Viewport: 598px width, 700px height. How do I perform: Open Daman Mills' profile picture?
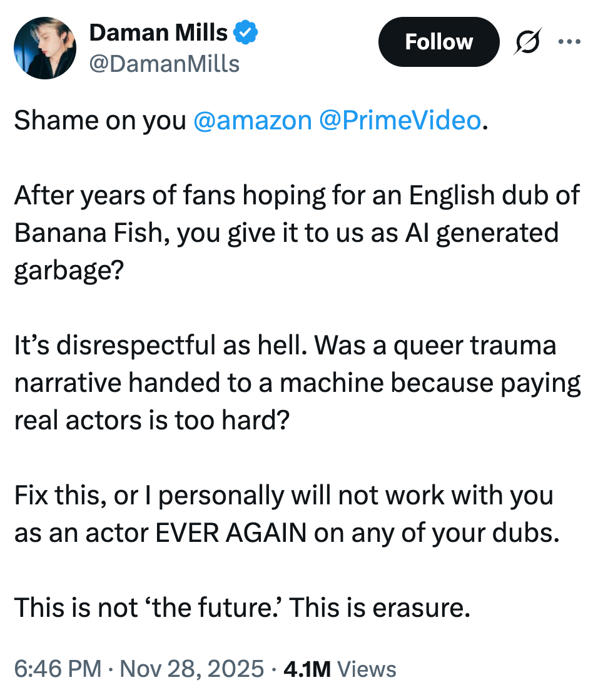tap(45, 48)
